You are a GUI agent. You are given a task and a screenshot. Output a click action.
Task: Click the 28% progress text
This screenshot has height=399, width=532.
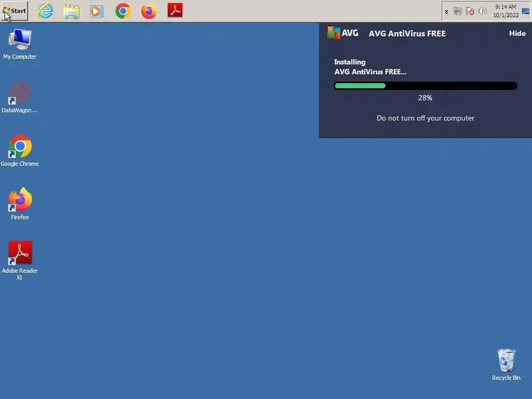(425, 98)
